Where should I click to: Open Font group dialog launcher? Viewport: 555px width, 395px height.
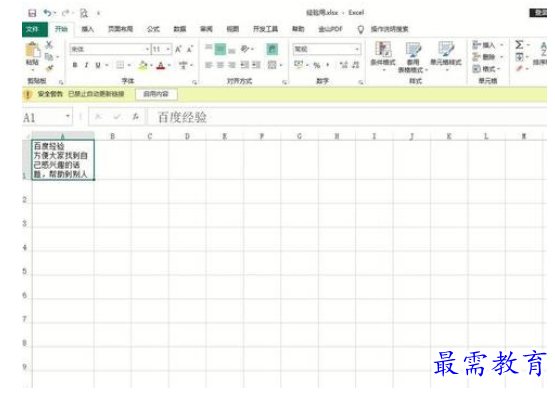click(x=194, y=82)
